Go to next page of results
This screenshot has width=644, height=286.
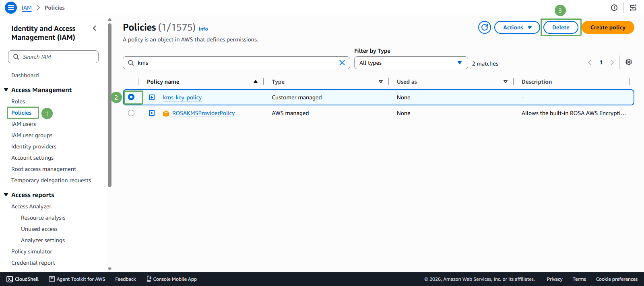click(x=612, y=62)
